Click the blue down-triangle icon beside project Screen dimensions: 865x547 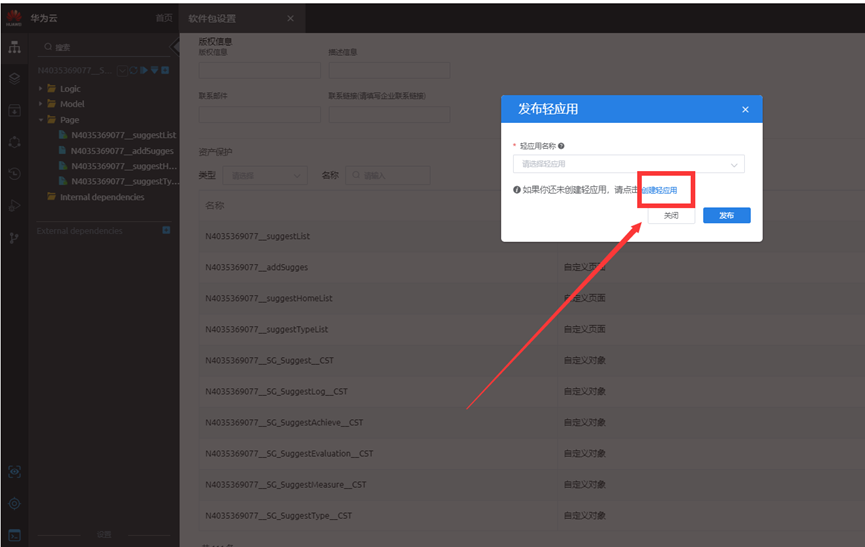pyautogui.click(x=154, y=70)
